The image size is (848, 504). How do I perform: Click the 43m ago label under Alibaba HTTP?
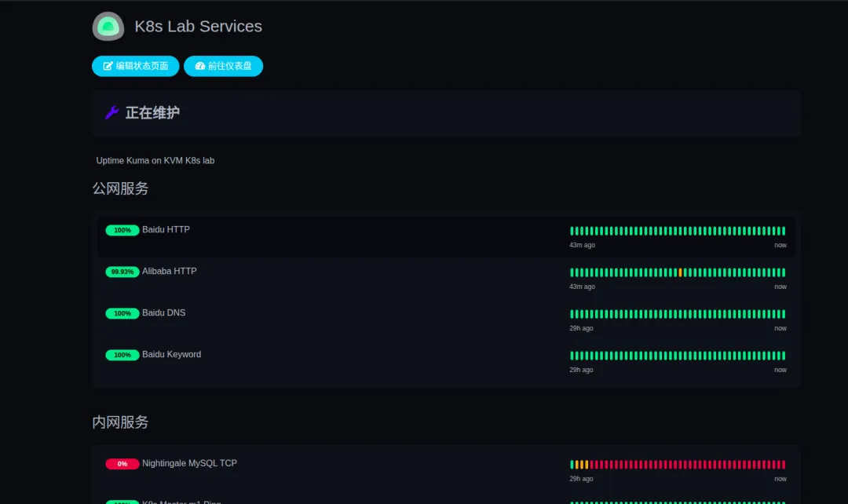[582, 287]
